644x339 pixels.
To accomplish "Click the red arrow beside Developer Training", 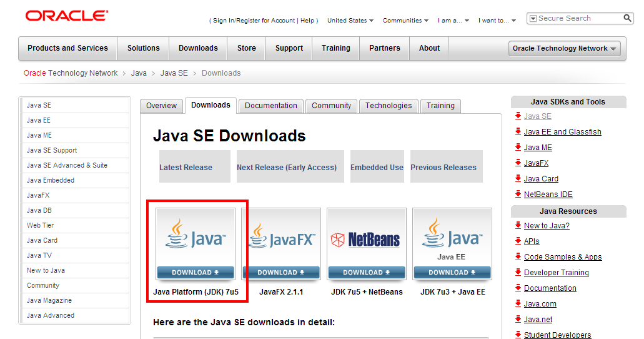I will [x=518, y=272].
